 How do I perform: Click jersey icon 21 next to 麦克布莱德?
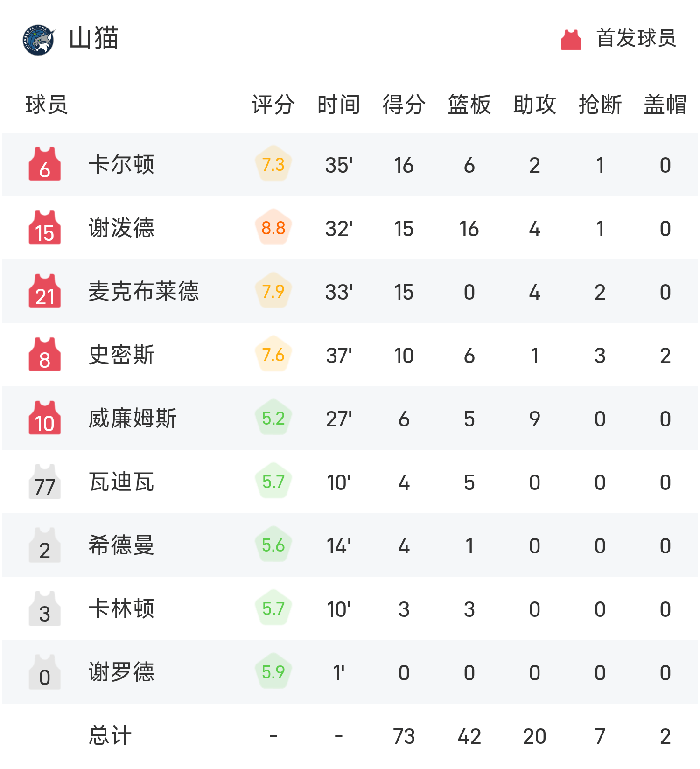coord(44,291)
